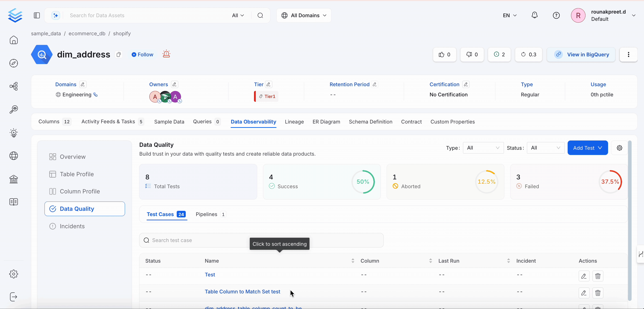Viewport: 644px width, 309px height.
Task: Open Data Quality settings gear icon
Action: [x=619, y=148]
